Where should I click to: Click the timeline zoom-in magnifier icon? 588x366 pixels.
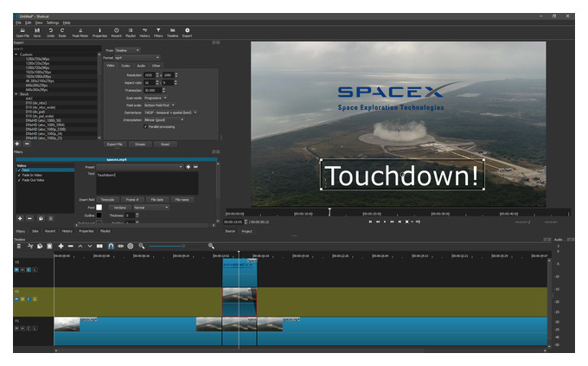click(x=211, y=246)
